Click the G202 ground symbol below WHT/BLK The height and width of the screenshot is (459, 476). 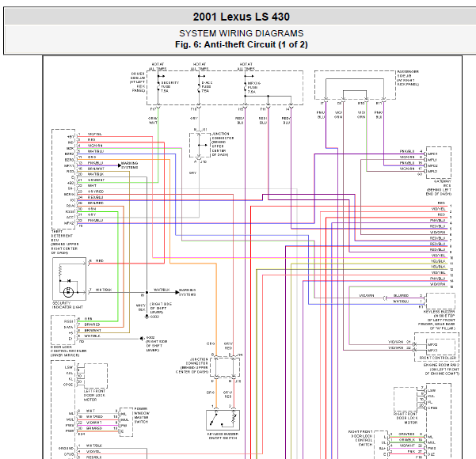coord(147,317)
